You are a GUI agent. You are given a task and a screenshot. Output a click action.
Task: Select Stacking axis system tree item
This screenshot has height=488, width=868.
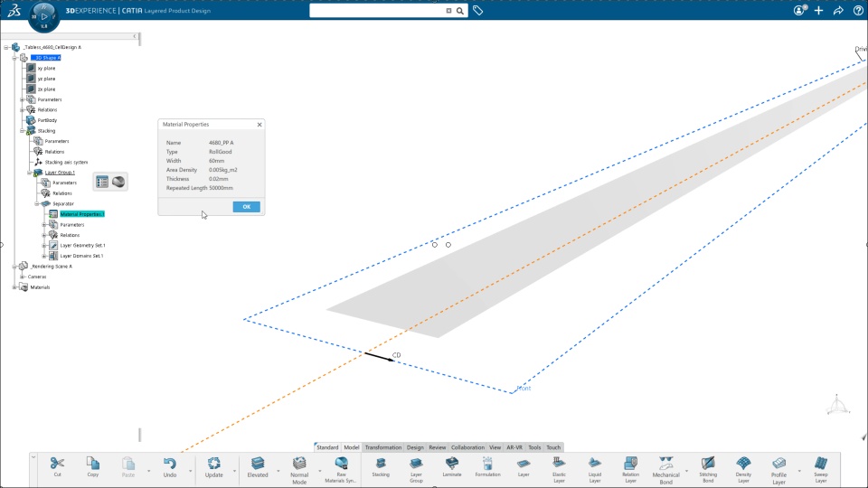(x=66, y=162)
